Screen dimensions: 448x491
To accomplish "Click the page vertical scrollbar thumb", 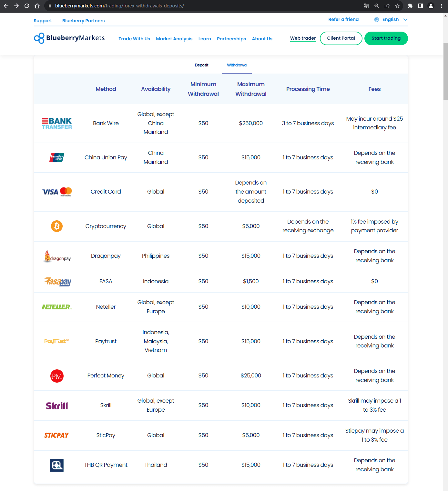I will pyautogui.click(x=445, y=71).
